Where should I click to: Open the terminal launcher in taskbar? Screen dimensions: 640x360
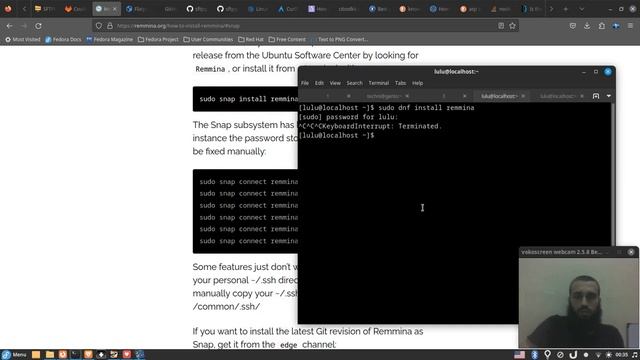pos(76,355)
